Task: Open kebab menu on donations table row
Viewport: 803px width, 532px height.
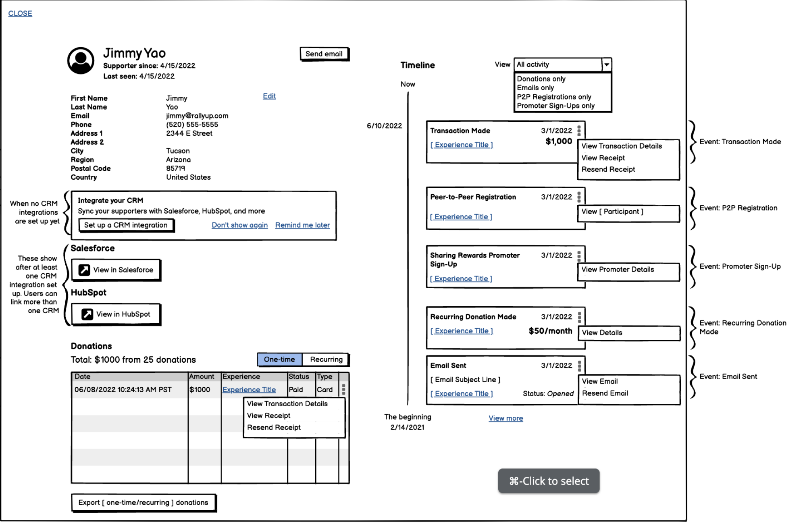Action: (x=343, y=389)
